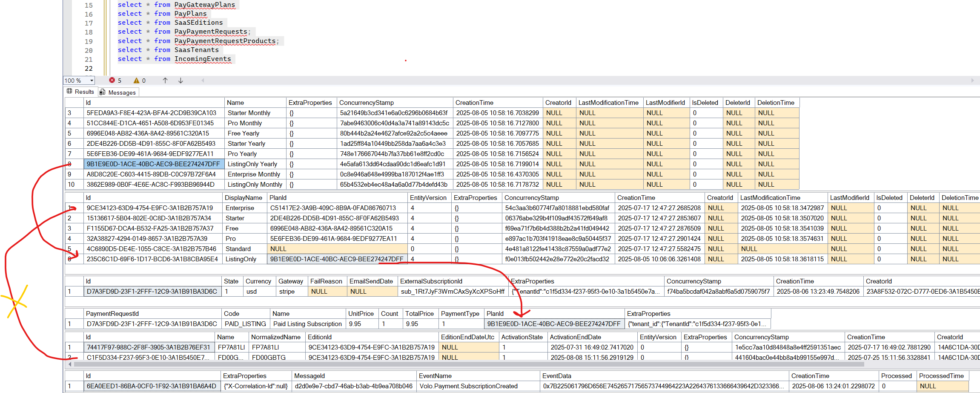Click the EditionEndDateUtc column header
Screen dimensions: 980x393
469,337
